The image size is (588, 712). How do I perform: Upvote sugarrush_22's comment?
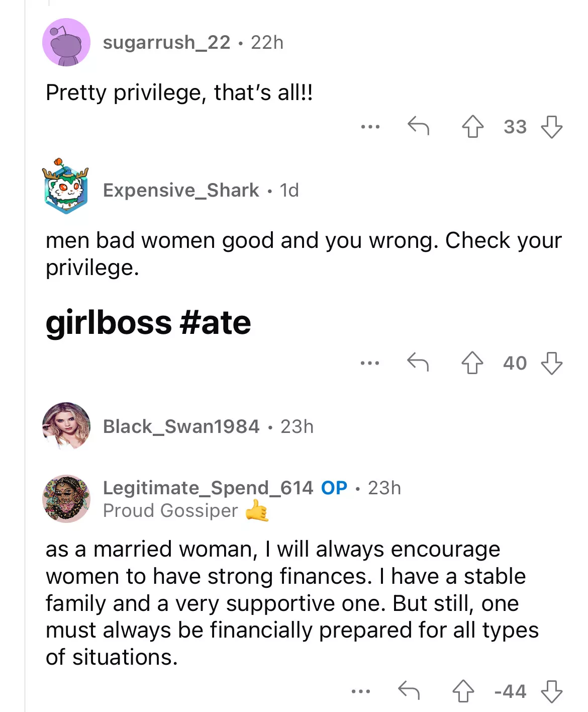coord(472,127)
